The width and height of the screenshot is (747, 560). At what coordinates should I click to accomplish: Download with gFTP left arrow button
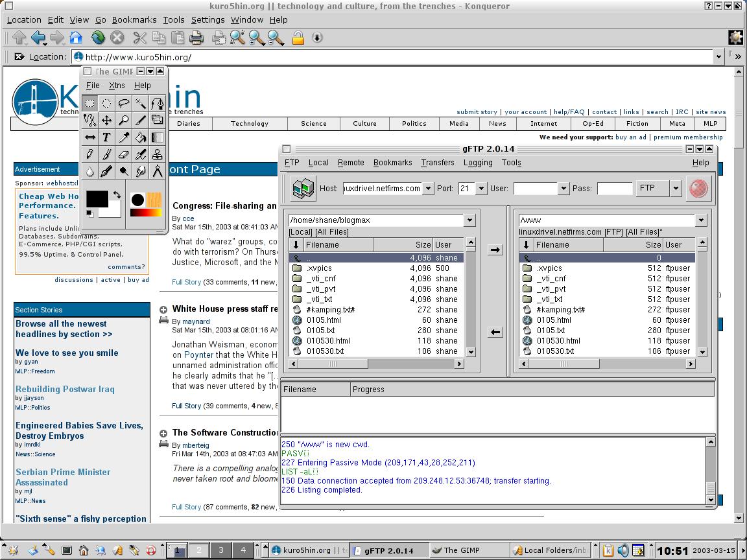(x=495, y=332)
